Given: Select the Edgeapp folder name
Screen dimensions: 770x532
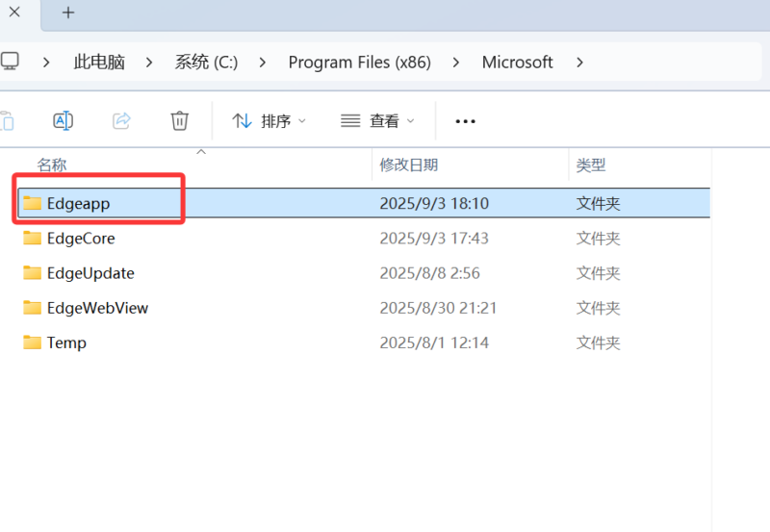Looking at the screenshot, I should coord(78,204).
